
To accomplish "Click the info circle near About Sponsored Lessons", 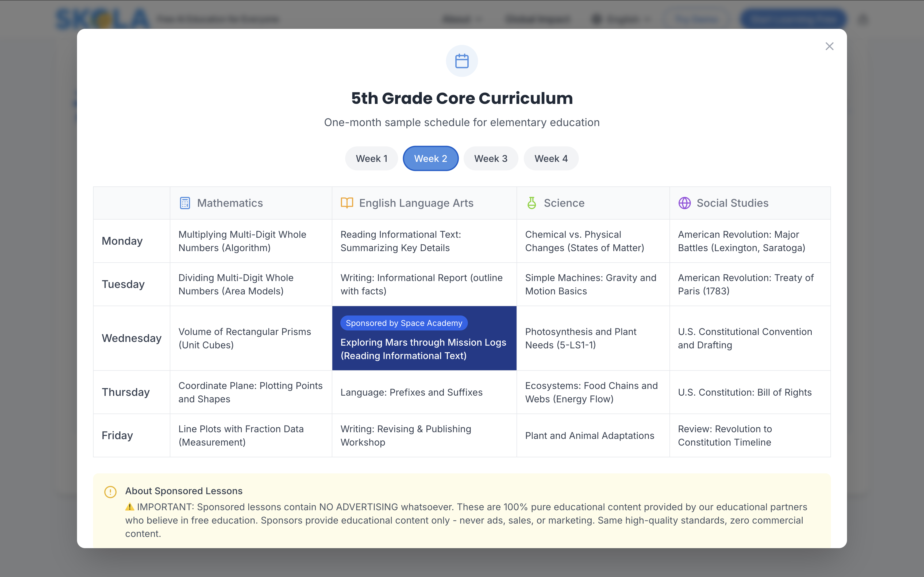I will (110, 492).
